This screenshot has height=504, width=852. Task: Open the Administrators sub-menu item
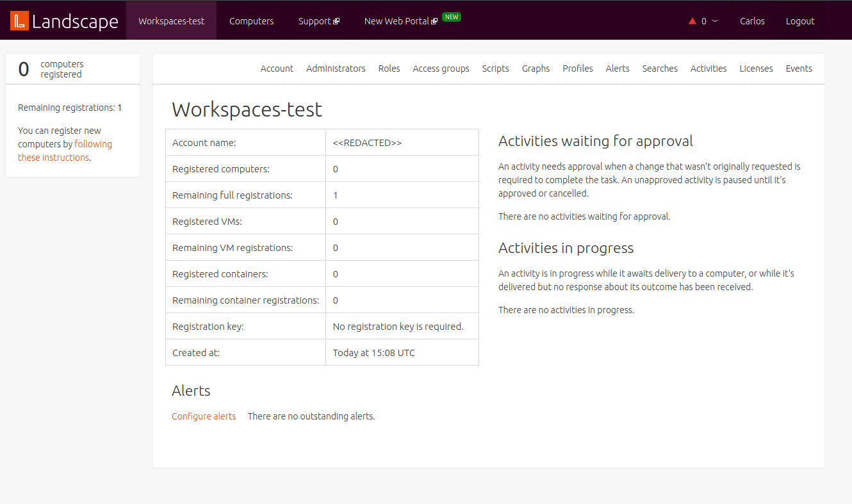point(336,69)
